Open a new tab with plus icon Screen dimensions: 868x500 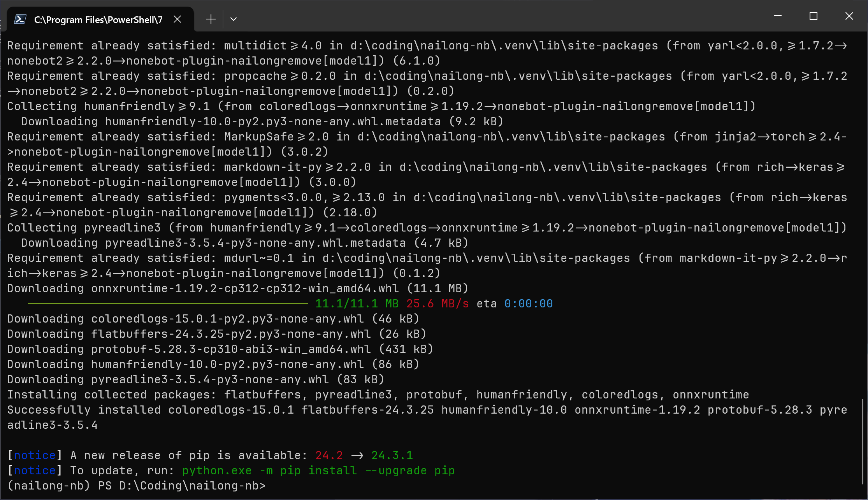[211, 19]
